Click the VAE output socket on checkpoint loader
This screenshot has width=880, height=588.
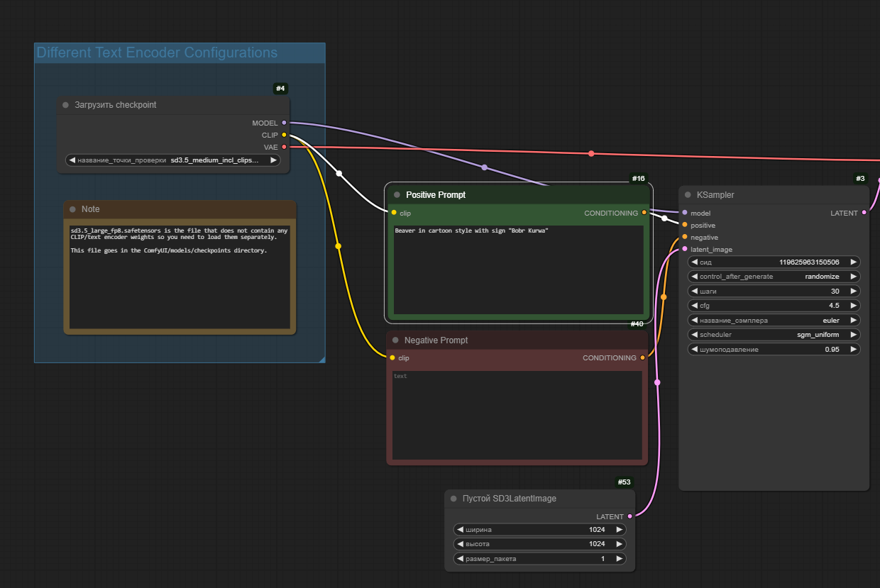pyautogui.click(x=284, y=147)
